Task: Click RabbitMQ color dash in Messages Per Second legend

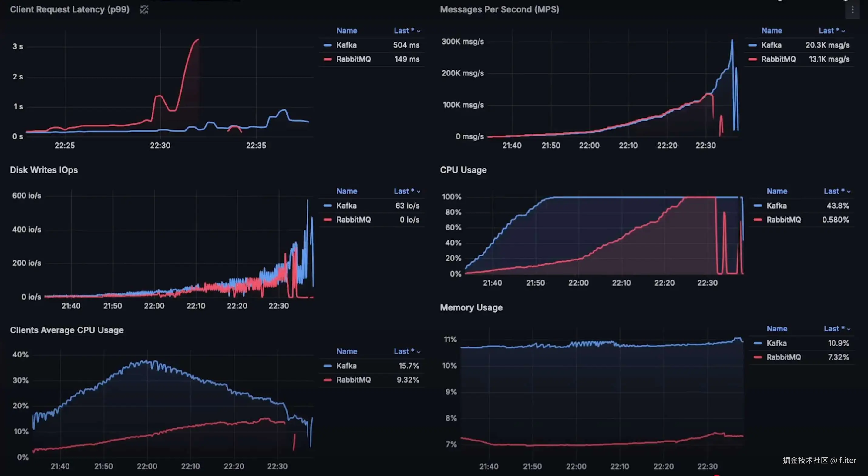Action: [752, 59]
